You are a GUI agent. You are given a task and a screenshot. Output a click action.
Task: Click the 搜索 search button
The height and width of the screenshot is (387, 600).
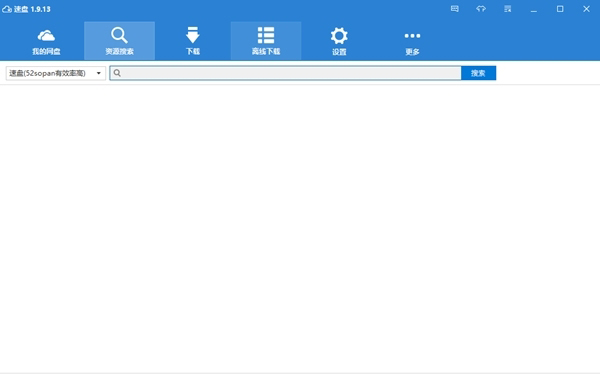[x=478, y=73]
